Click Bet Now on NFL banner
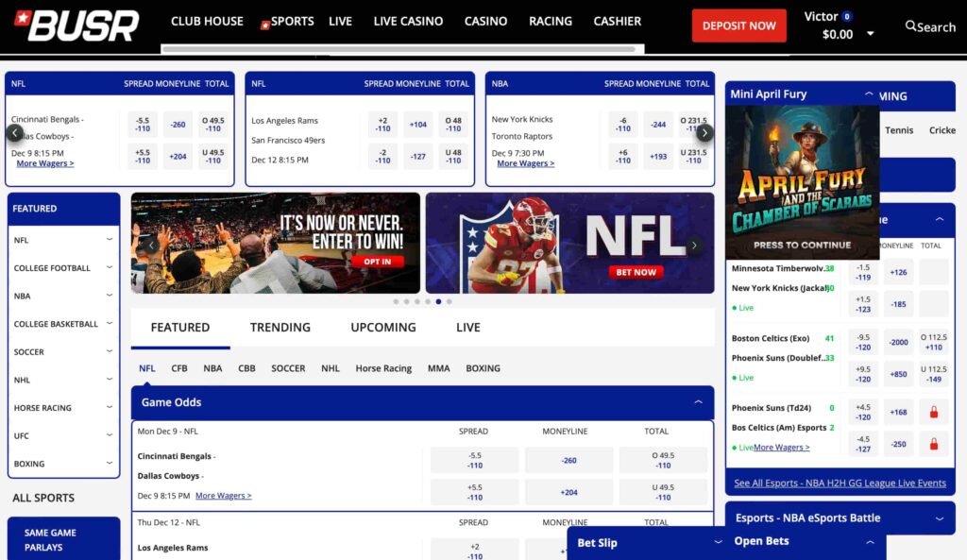 tap(636, 272)
